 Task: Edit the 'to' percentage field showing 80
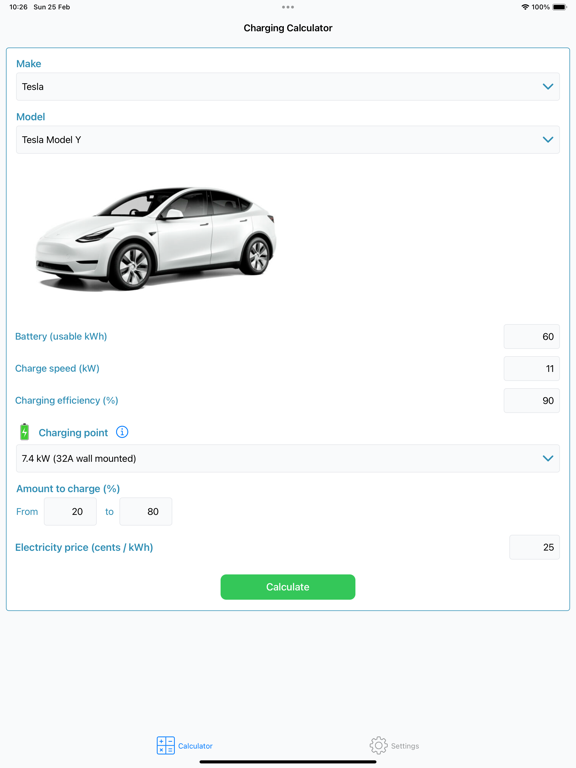[x=145, y=511]
